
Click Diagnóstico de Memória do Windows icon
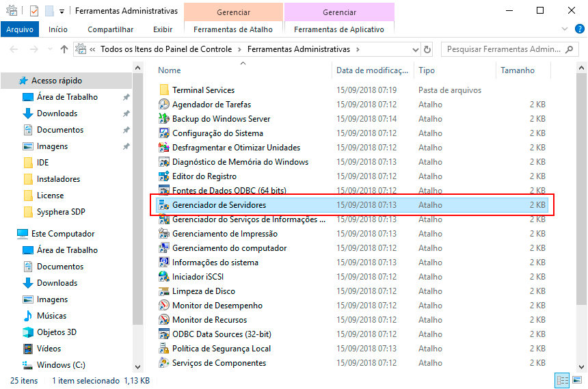click(x=164, y=161)
